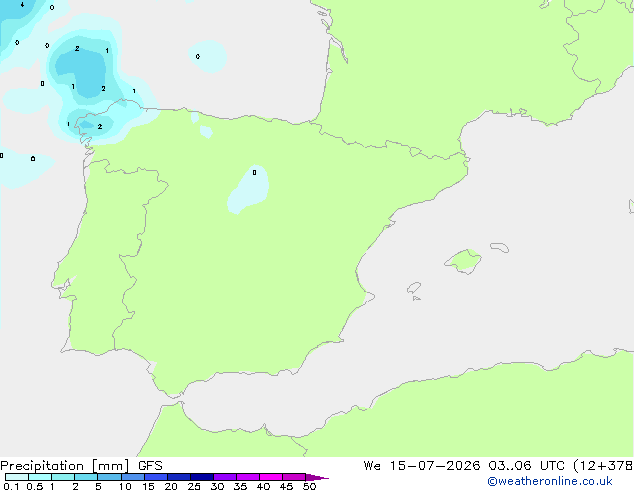The height and width of the screenshot is (490, 634).
Task: Click the 30–35 mm purple legend swatch
Action: point(225,477)
